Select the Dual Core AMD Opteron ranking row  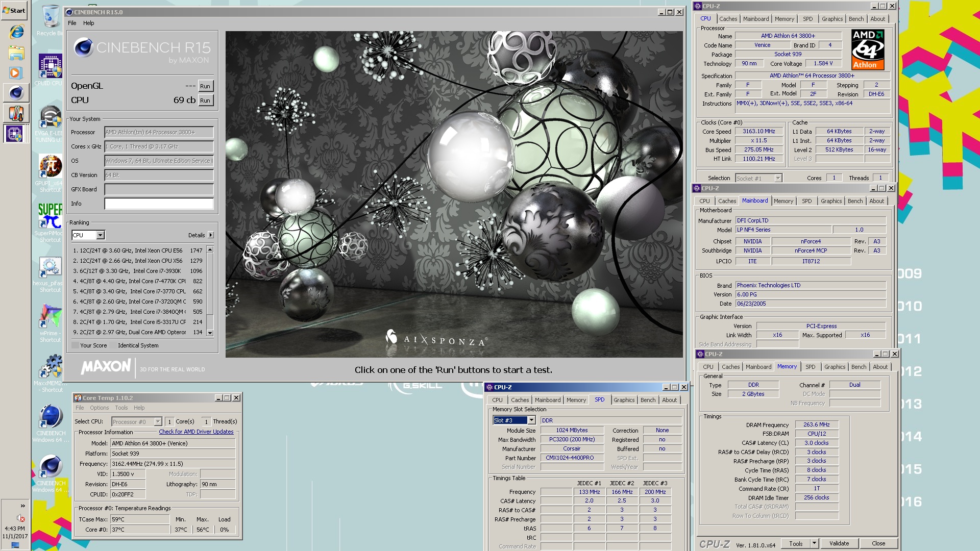[138, 332]
